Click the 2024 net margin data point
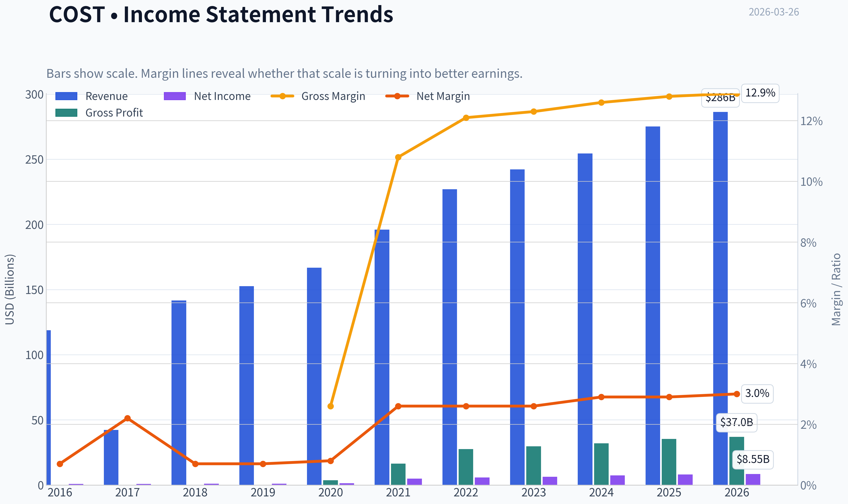 point(601,397)
